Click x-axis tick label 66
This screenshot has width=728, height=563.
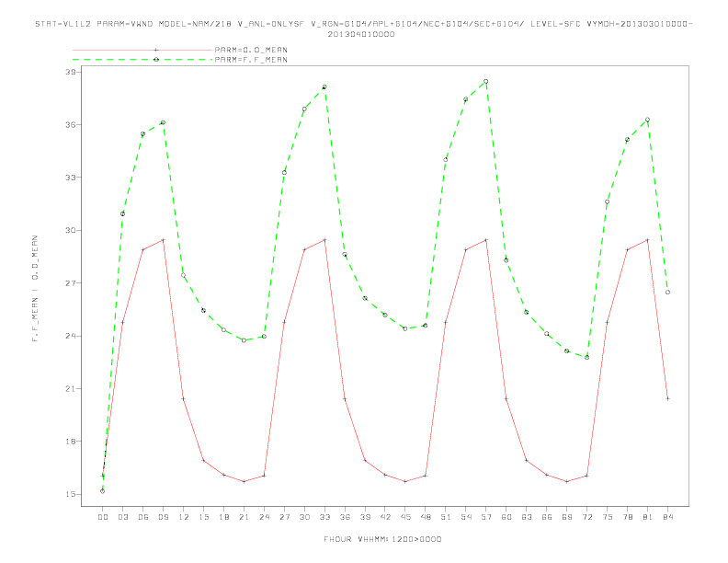(547, 517)
